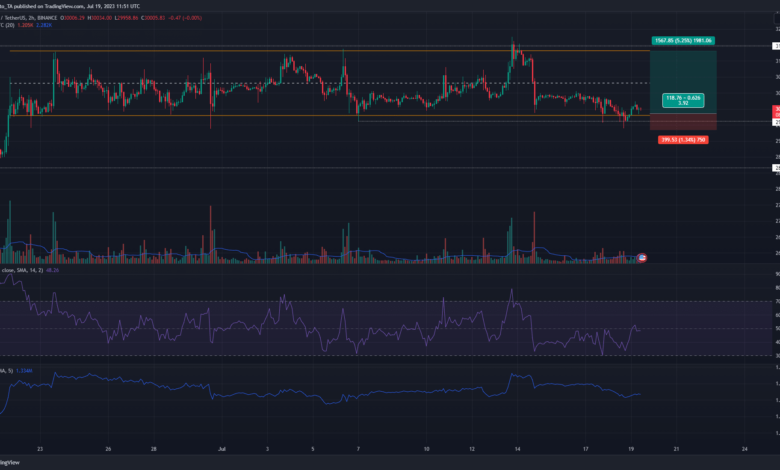Select the upper orange horizontal resistance line
780x470 pixels.
click(x=300, y=50)
